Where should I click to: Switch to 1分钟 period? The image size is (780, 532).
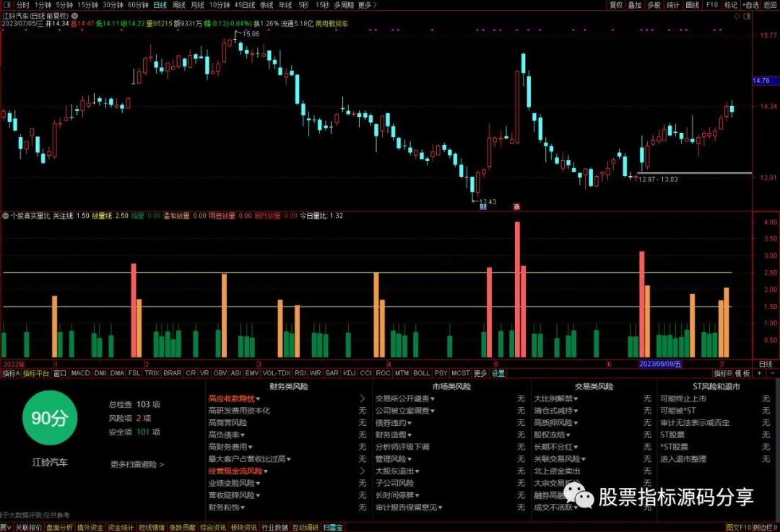click(x=43, y=4)
